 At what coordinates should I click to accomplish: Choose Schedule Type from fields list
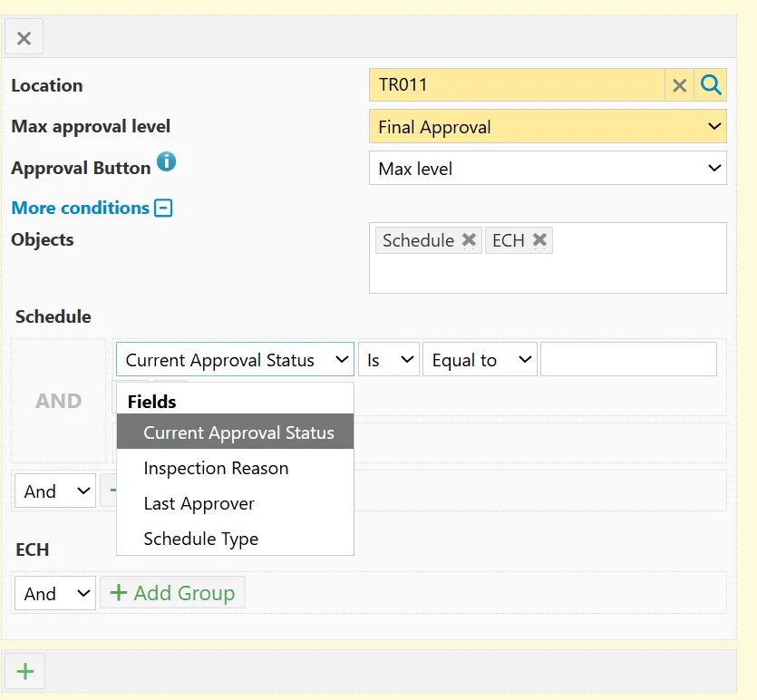tap(235, 539)
